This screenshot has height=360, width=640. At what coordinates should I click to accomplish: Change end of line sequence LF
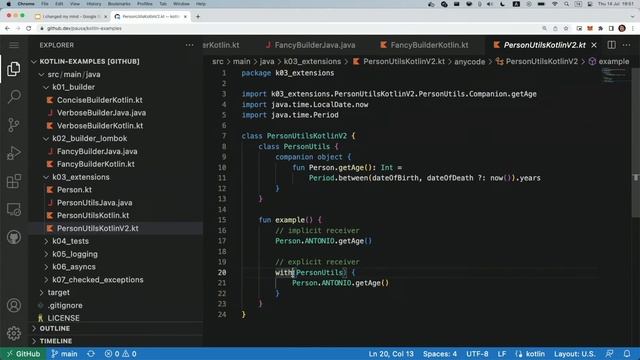click(502, 354)
